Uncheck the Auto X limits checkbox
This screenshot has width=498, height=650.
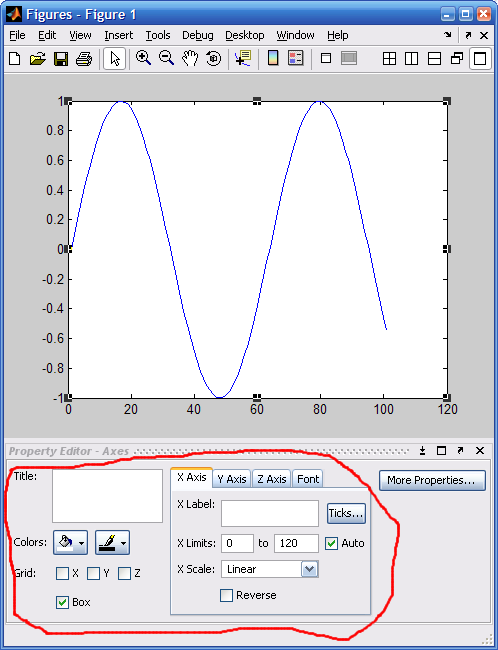(x=331, y=543)
